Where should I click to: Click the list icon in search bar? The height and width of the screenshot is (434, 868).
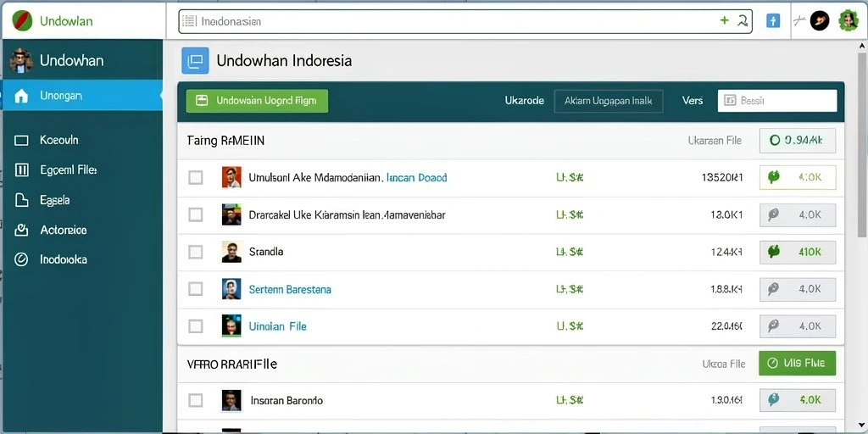189,21
